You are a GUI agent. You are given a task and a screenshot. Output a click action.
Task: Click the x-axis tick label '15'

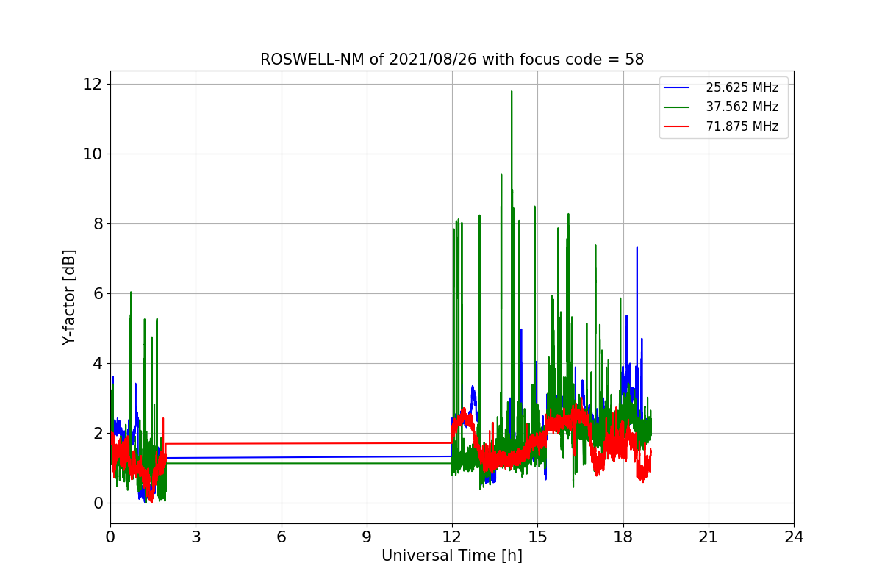tap(537, 537)
